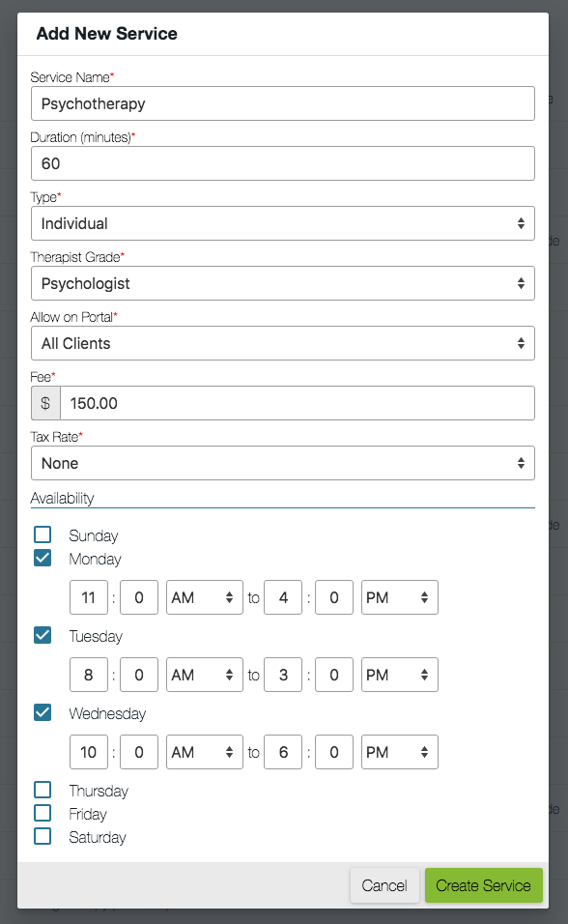Uncheck the Tuesday availability checkbox
This screenshot has width=568, height=924.
tap(43, 635)
